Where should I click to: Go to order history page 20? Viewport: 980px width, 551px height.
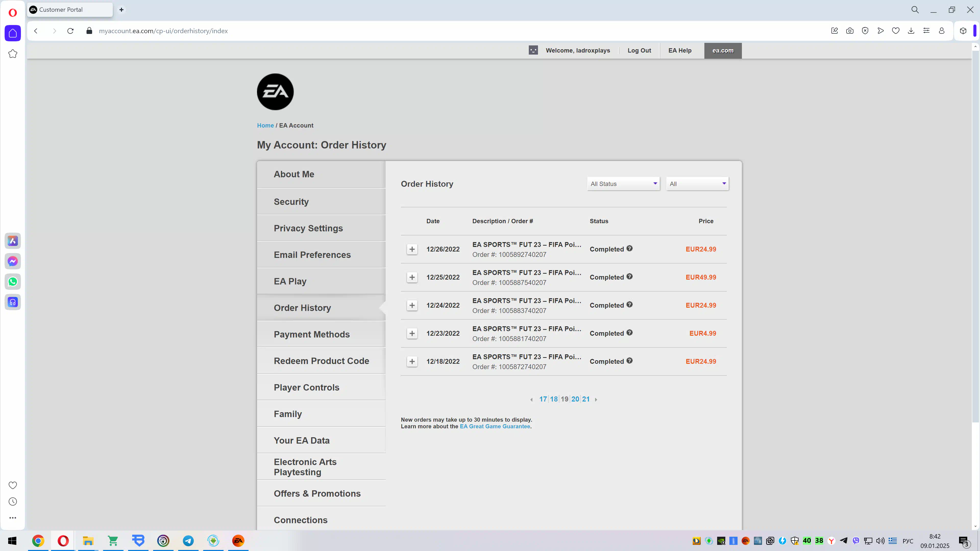575,399
